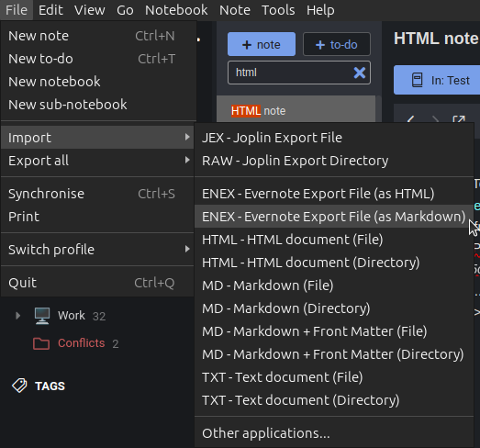Image resolution: width=480 pixels, height=448 pixels.
Task: Expand the Work notebook arrow
Action: click(17, 316)
